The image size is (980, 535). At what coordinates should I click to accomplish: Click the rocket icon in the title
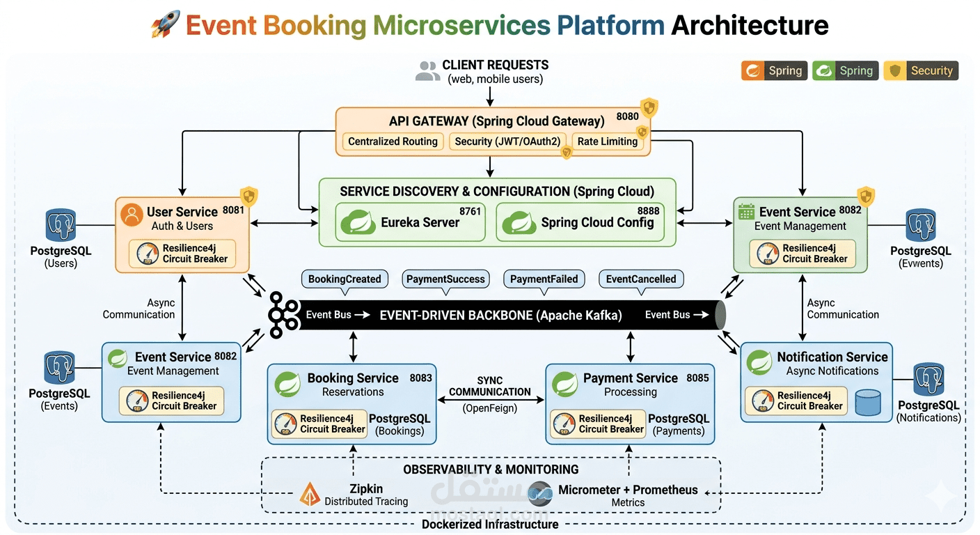(x=165, y=24)
